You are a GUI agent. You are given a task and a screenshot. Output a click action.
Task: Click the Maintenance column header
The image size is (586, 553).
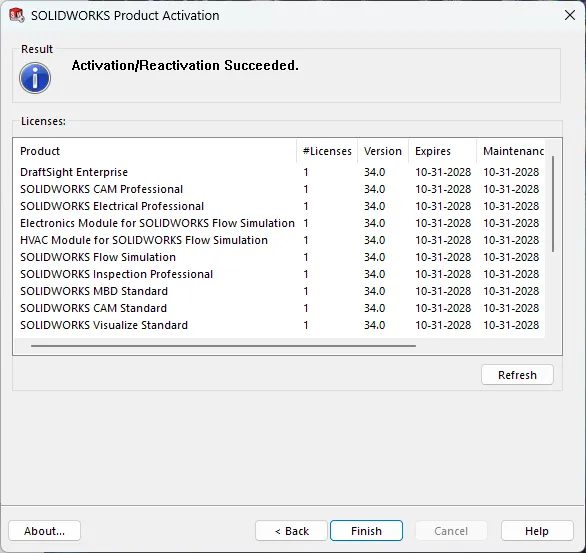point(511,151)
